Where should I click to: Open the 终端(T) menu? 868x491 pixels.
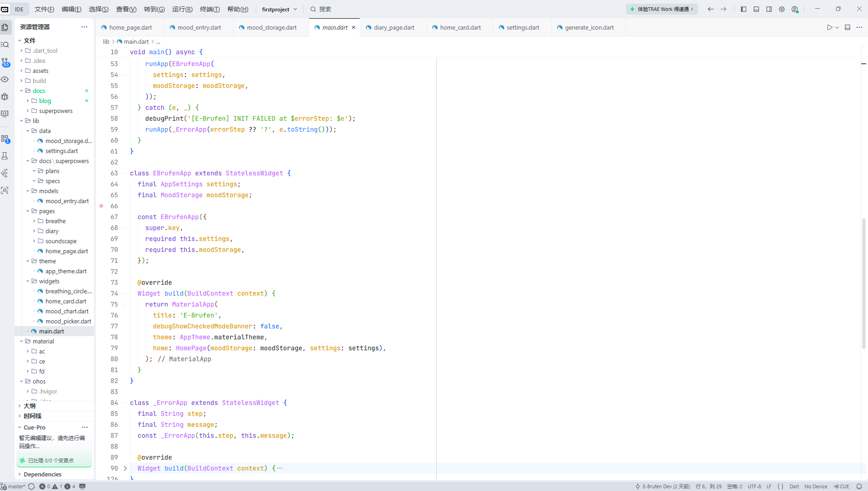(210, 9)
